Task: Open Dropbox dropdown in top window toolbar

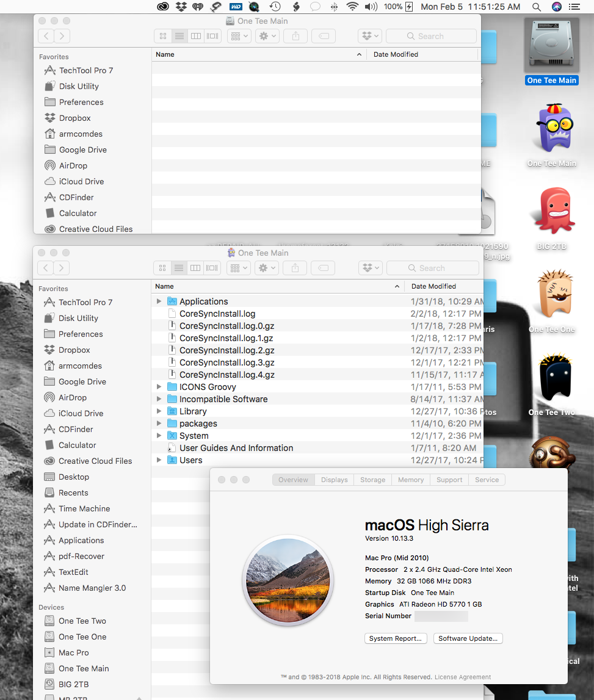Action: click(370, 36)
